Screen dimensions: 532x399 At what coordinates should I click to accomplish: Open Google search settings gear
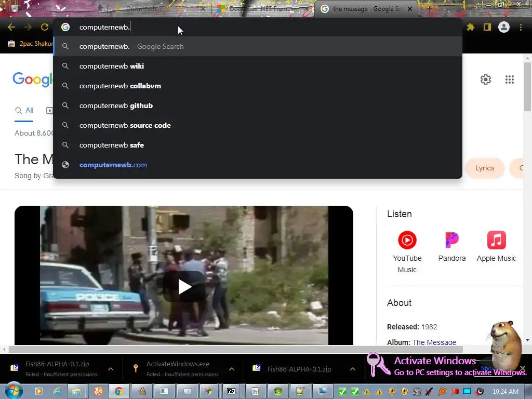(486, 79)
